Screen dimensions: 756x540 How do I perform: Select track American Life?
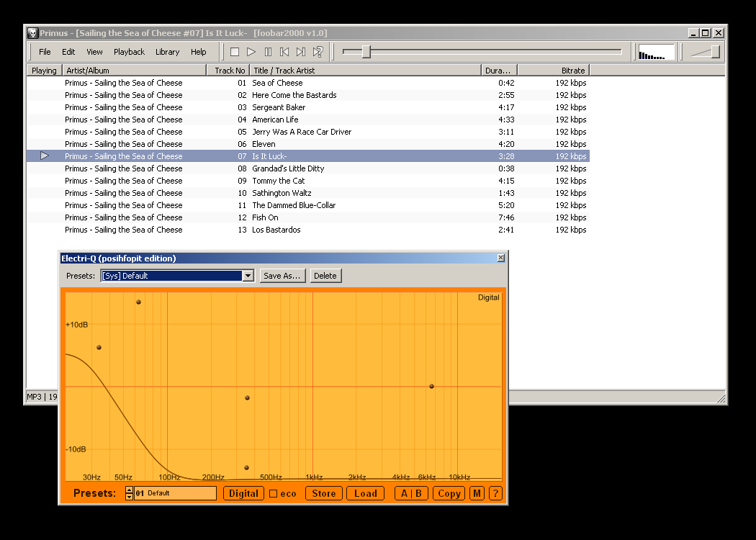[307, 120]
